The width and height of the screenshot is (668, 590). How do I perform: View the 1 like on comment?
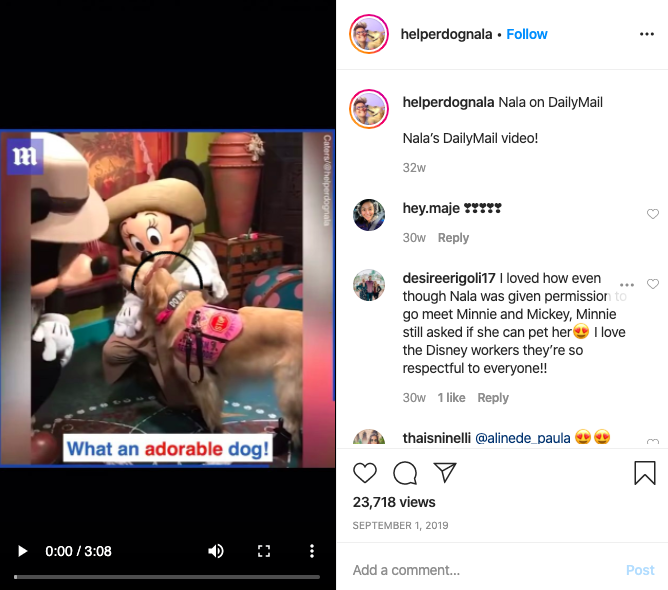point(451,398)
